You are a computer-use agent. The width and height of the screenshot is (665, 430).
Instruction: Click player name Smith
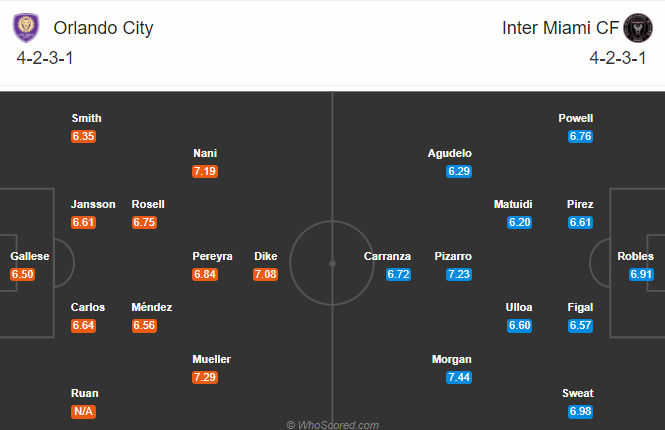(86, 118)
